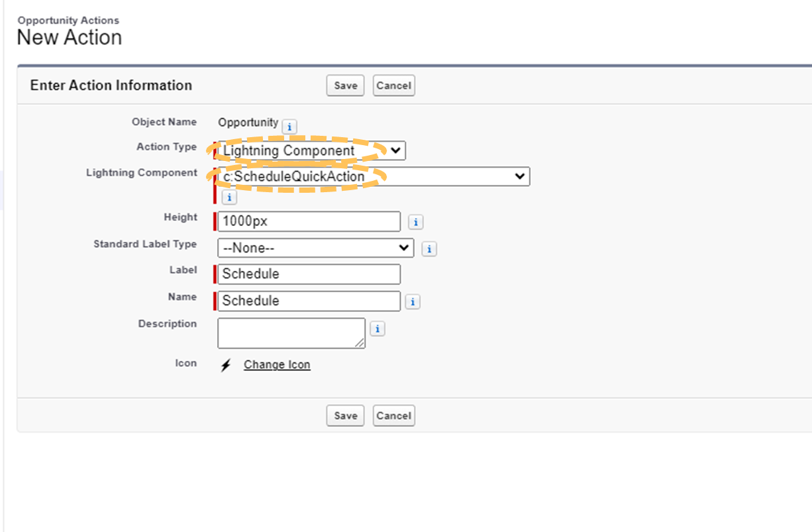The height and width of the screenshot is (532, 812).
Task: Click the lightning bolt action icon
Action: pyautogui.click(x=226, y=365)
